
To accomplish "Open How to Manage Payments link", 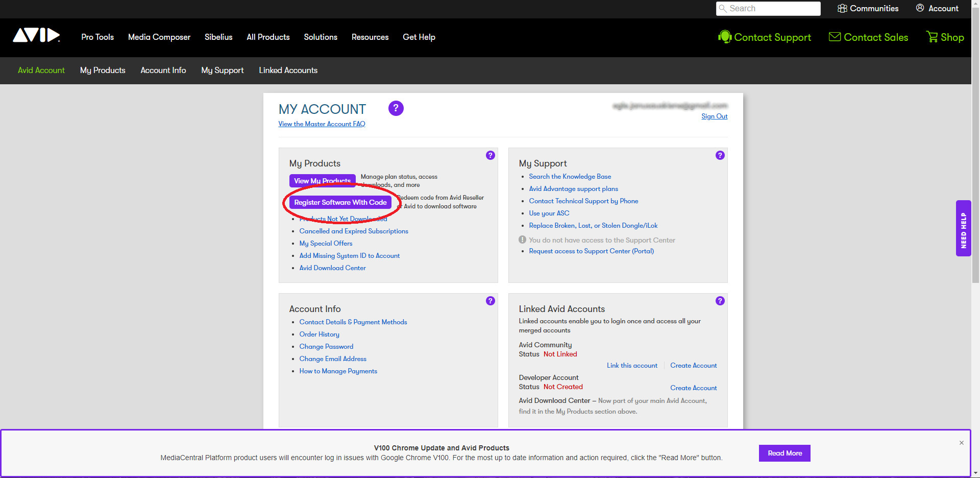I will click(x=338, y=371).
